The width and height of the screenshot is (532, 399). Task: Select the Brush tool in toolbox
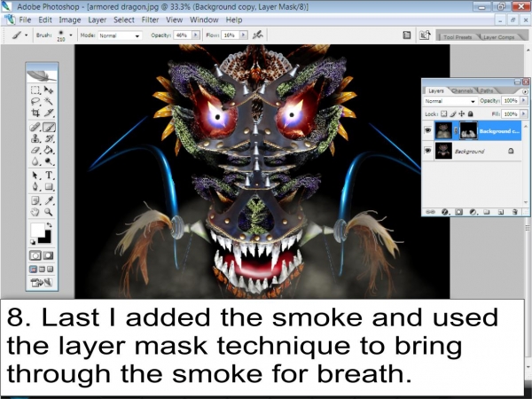coord(49,127)
